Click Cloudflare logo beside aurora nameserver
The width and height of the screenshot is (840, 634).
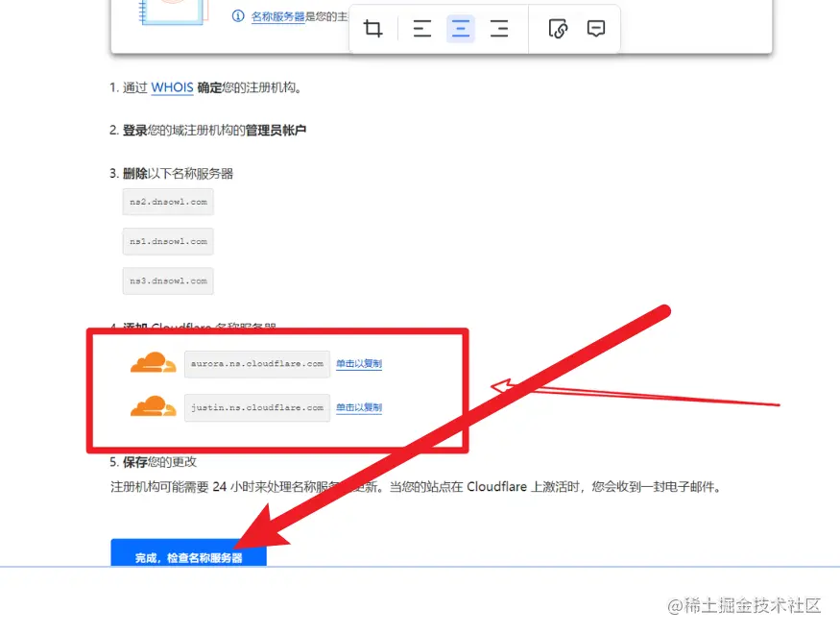tap(154, 362)
